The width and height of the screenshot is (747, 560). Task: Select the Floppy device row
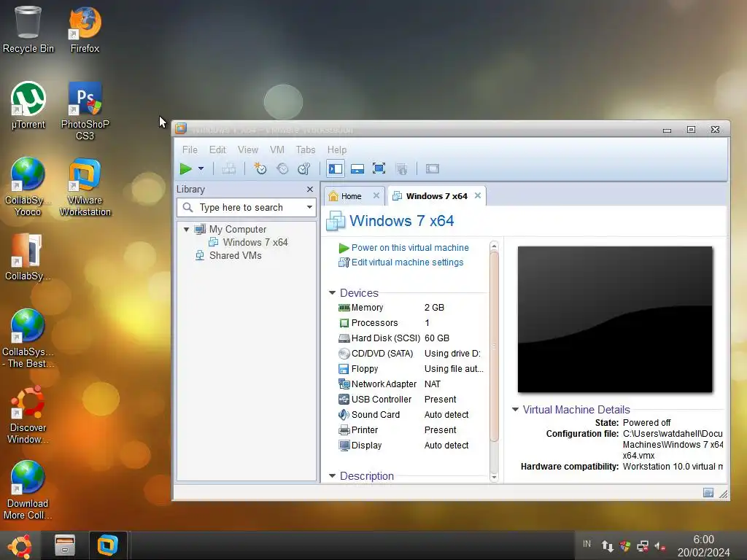tap(411, 368)
